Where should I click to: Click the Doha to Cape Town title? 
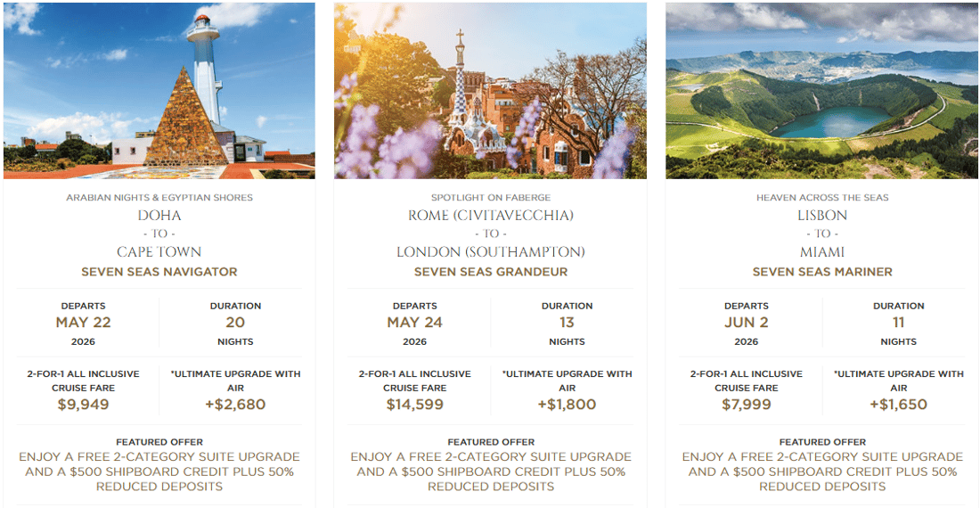pyautogui.click(x=159, y=234)
